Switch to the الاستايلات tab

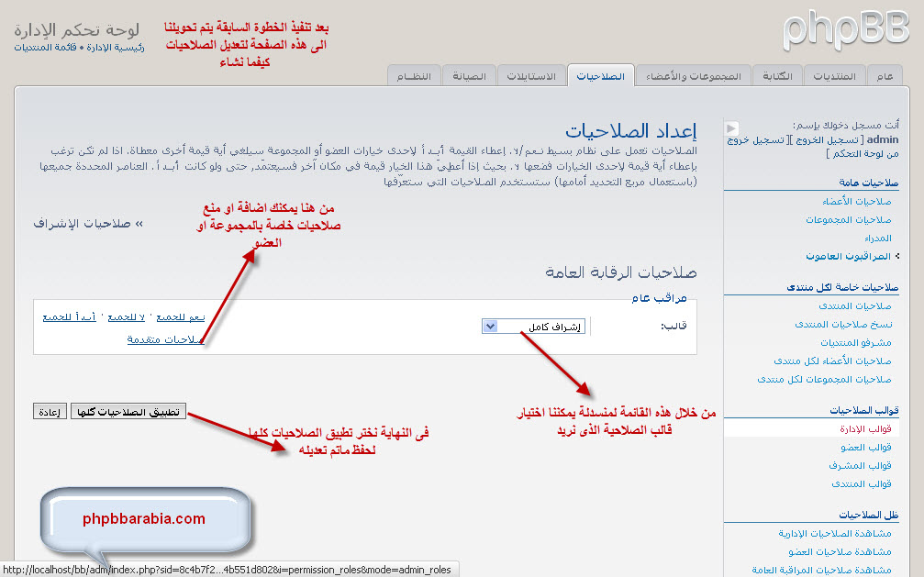click(531, 76)
